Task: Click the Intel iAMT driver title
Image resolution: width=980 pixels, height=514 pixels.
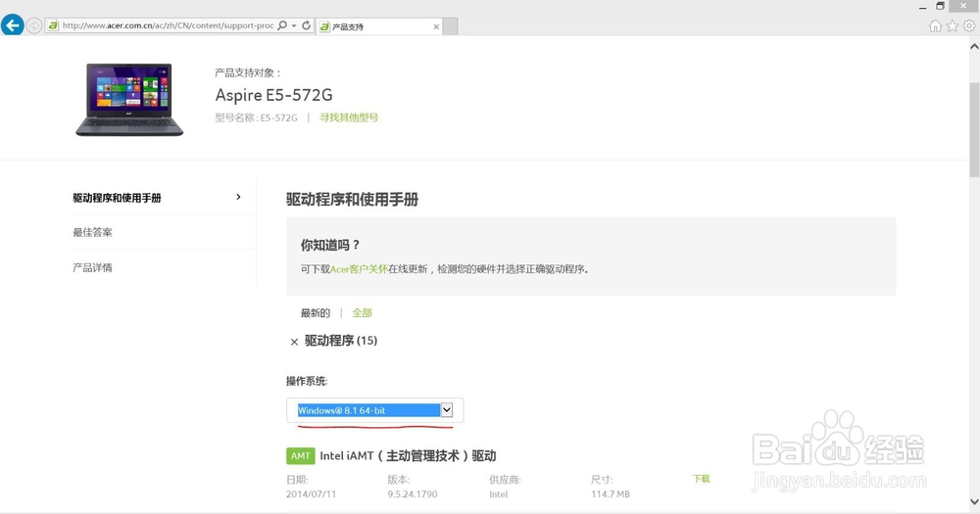Action: coord(408,456)
